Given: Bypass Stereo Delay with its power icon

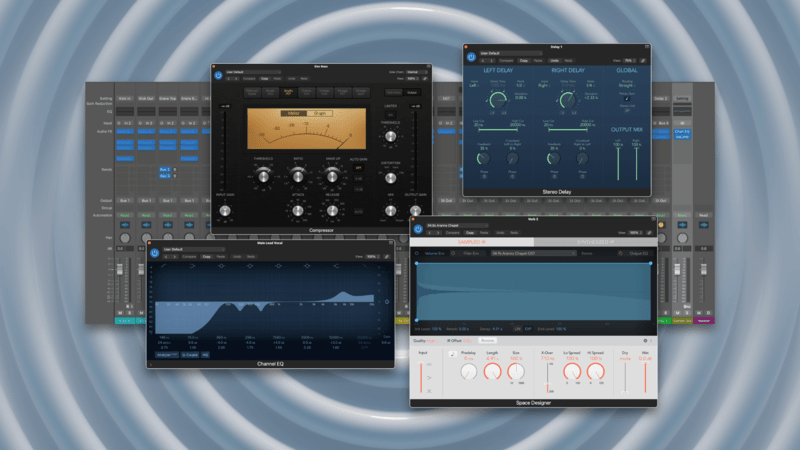Looking at the screenshot, I should point(471,55).
